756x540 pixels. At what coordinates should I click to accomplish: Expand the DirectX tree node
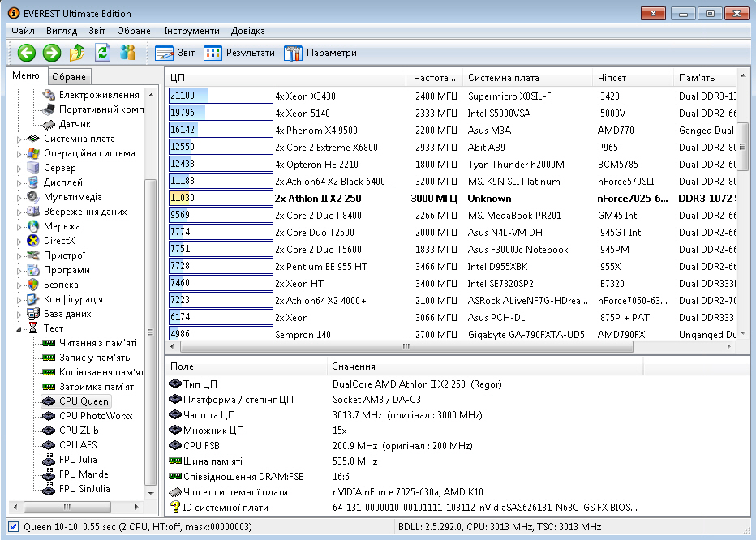(x=19, y=241)
